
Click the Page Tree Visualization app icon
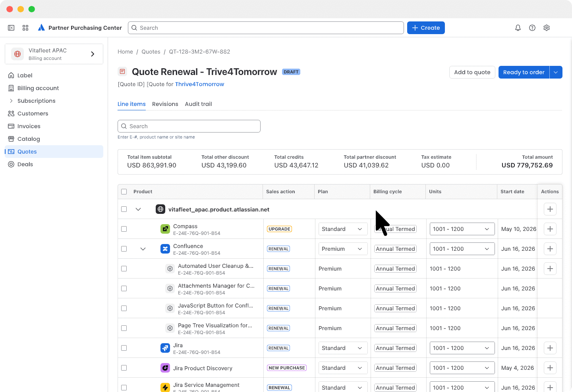tap(170, 328)
